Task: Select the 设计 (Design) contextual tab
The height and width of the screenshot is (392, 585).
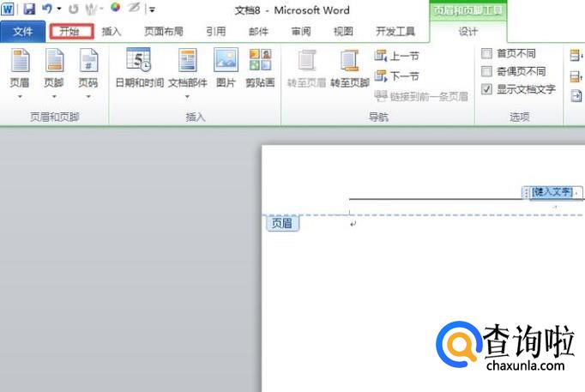Action: (468, 32)
